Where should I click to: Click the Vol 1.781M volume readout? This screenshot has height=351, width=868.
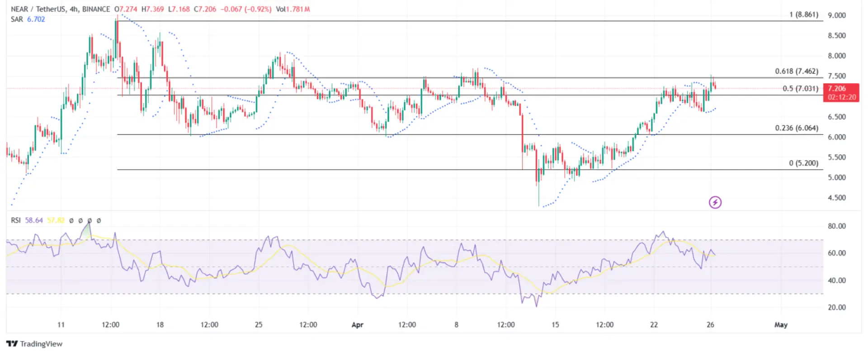tap(293, 9)
